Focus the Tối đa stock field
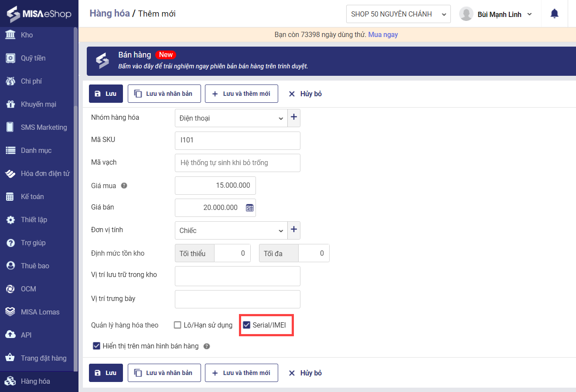This screenshot has width=576, height=392. (314, 253)
